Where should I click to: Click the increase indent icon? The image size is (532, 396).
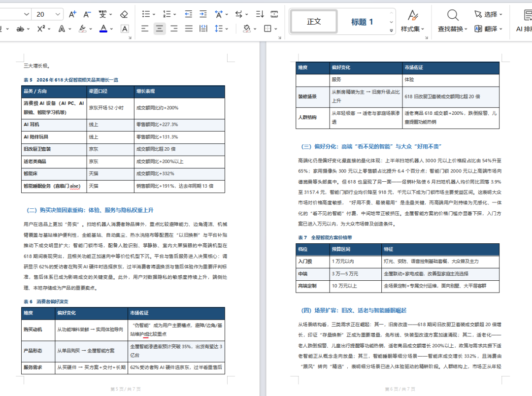203,14
